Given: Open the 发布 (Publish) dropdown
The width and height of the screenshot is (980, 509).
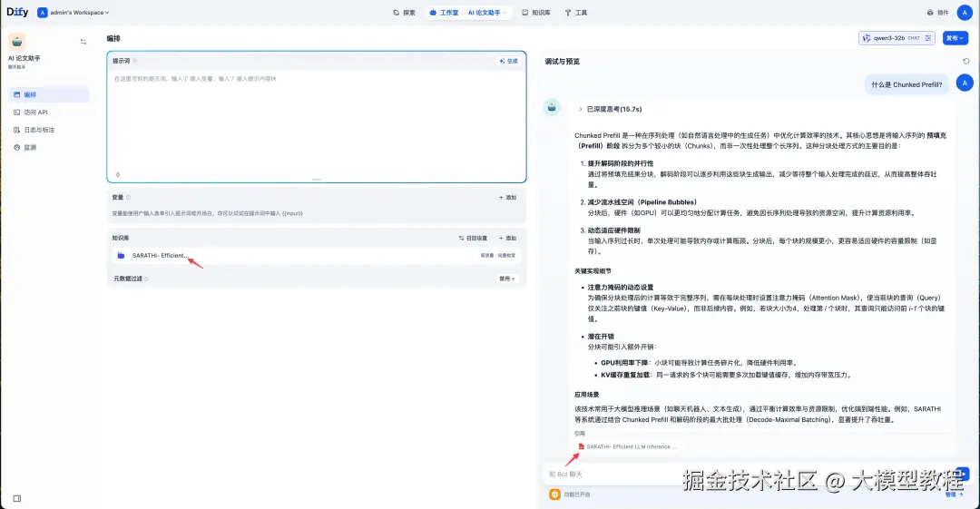Looking at the screenshot, I should click(955, 38).
